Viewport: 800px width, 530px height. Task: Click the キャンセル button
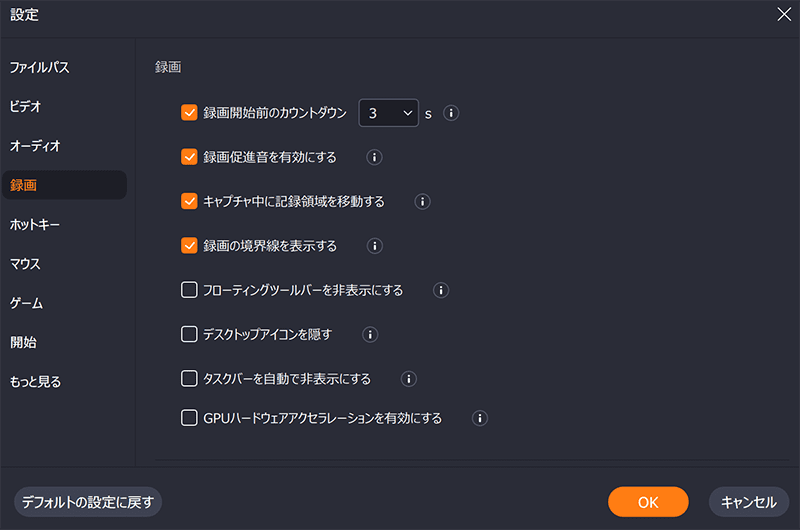click(748, 502)
